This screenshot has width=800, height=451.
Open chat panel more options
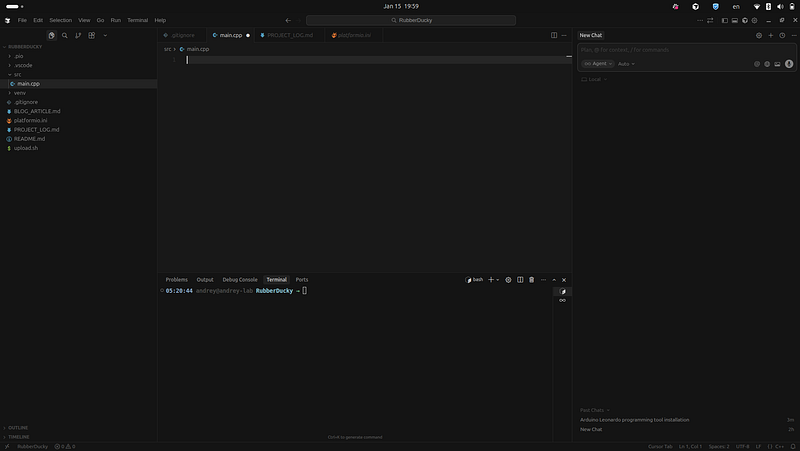pos(793,35)
